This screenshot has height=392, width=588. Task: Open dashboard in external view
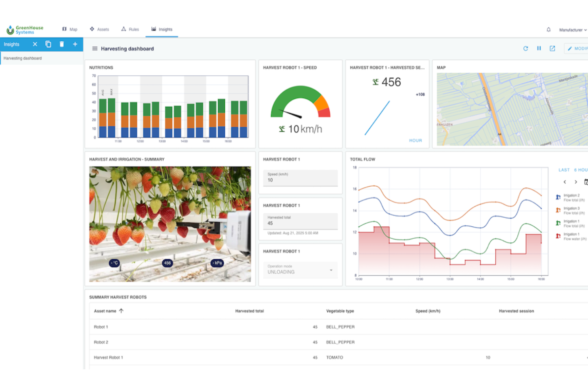click(x=552, y=48)
